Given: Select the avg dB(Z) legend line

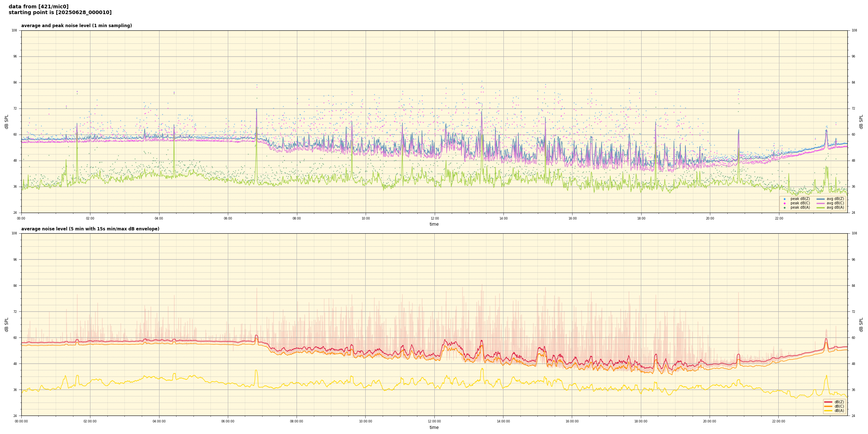Looking at the screenshot, I should [821, 199].
